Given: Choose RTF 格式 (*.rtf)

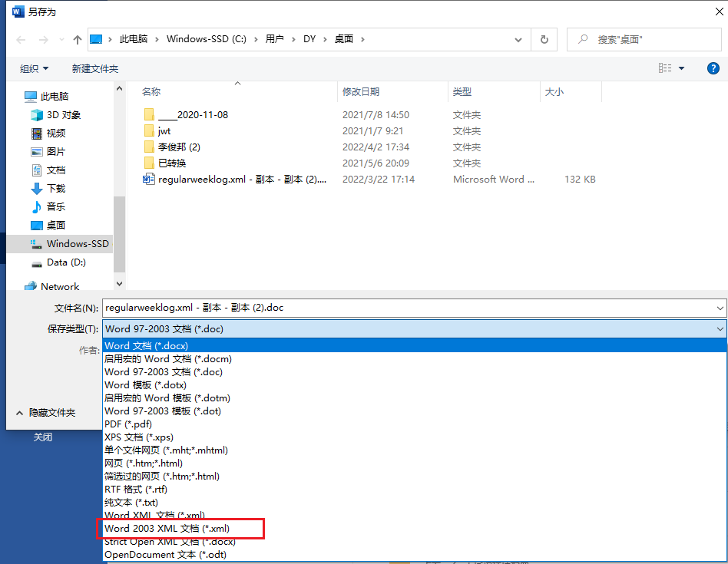Looking at the screenshot, I should tap(415, 489).
